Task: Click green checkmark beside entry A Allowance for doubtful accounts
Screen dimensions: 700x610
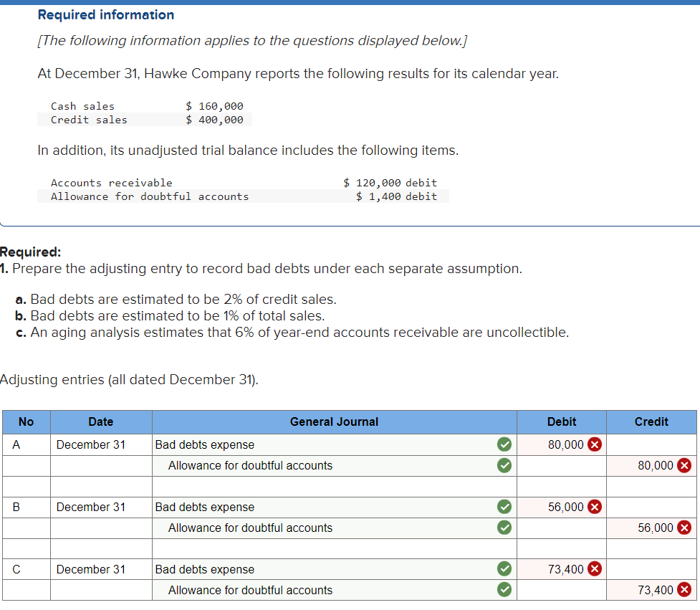Action: [x=504, y=466]
